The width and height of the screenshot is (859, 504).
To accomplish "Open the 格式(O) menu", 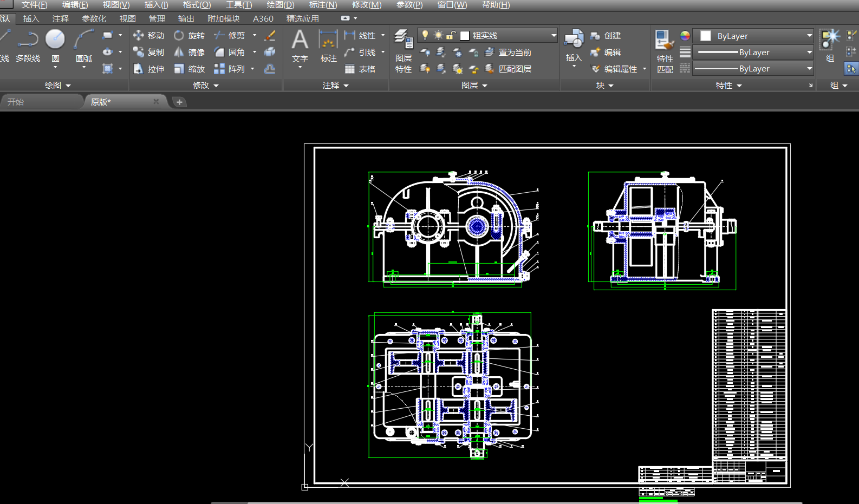I will (x=197, y=5).
